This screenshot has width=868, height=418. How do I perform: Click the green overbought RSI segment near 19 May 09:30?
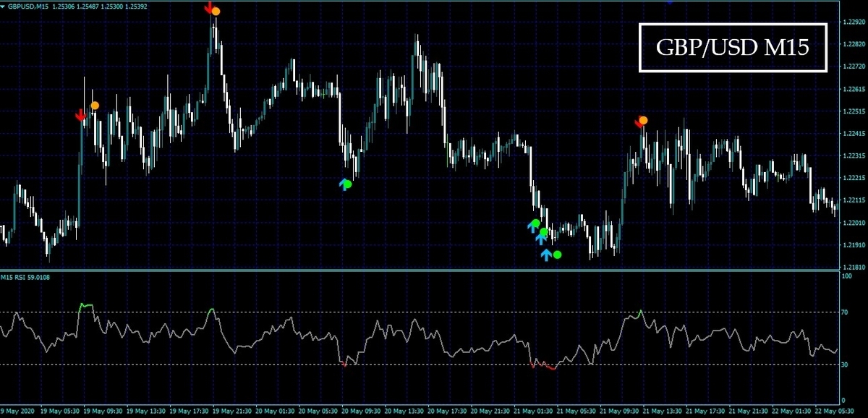86,307
